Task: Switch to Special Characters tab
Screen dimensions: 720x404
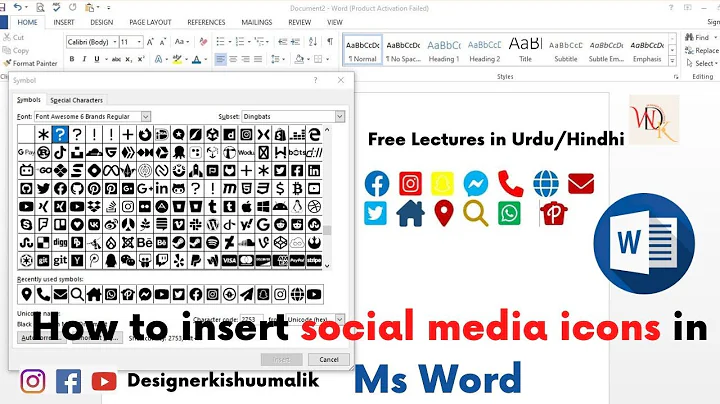Action: pos(76,100)
